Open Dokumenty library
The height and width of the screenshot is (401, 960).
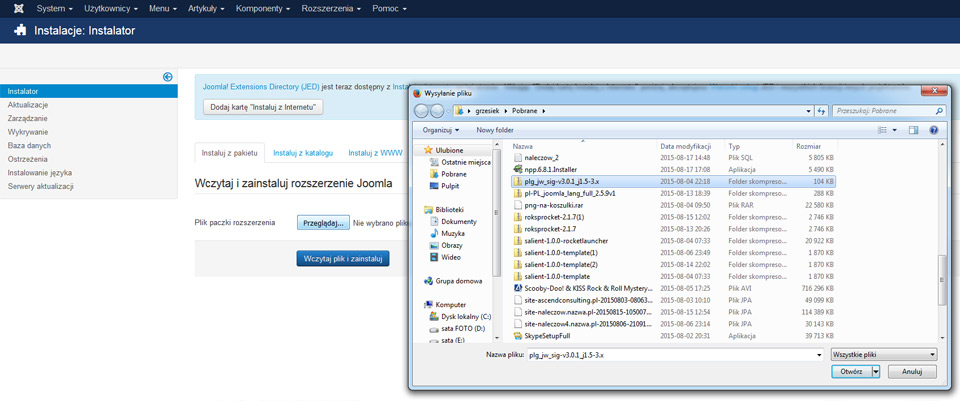[x=454, y=222]
